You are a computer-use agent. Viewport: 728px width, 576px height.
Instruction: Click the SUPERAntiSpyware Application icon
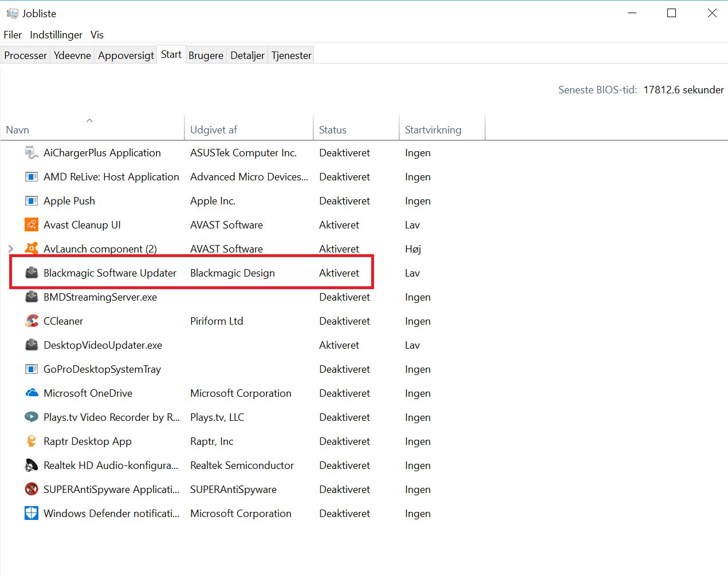point(32,490)
